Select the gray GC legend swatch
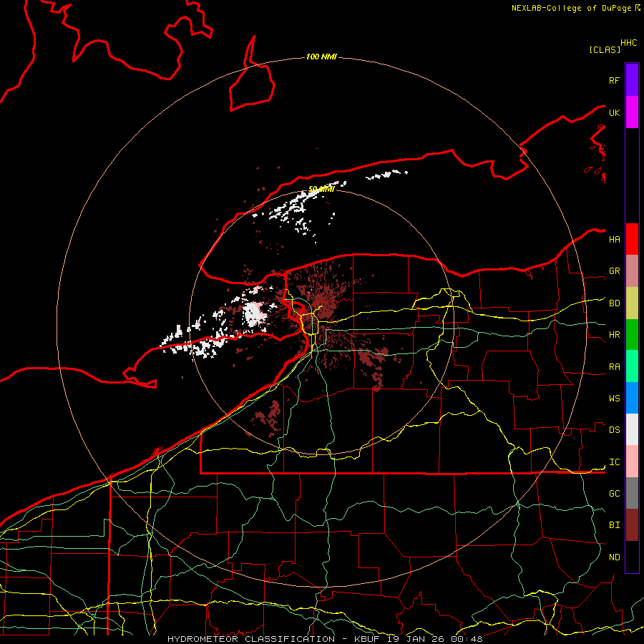Screen dimensions: 644x644 tap(632, 493)
